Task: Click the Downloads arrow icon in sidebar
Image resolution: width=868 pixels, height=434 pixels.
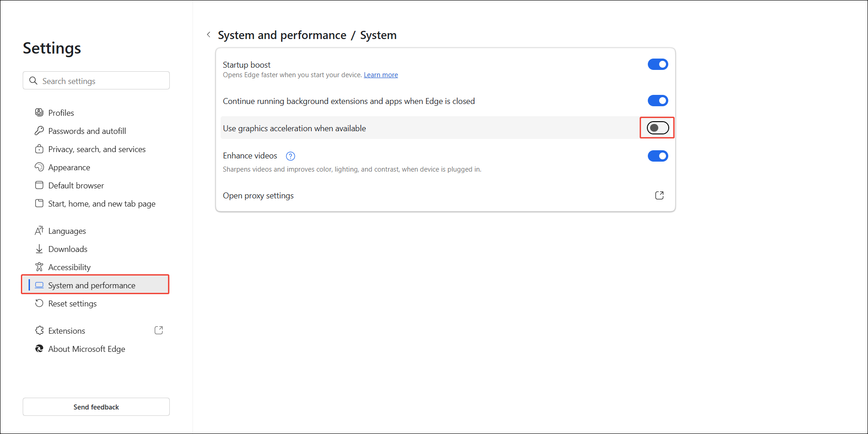Action: 39,249
